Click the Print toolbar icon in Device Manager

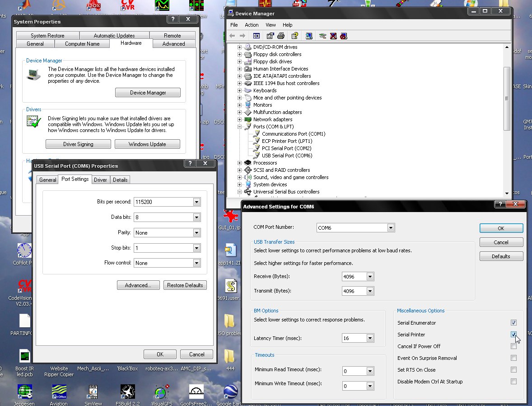coord(280,36)
